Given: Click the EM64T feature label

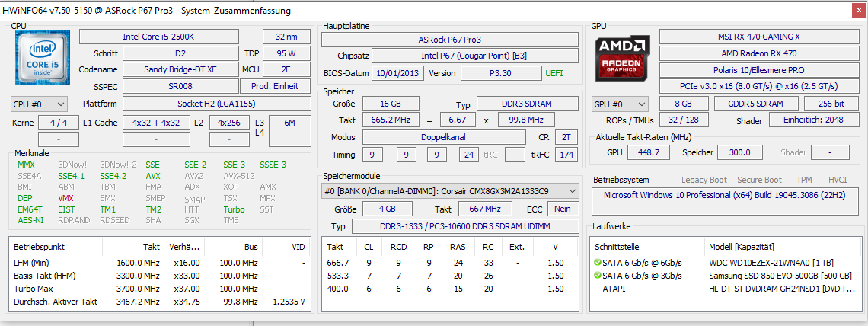Looking at the screenshot, I should coord(29,209).
